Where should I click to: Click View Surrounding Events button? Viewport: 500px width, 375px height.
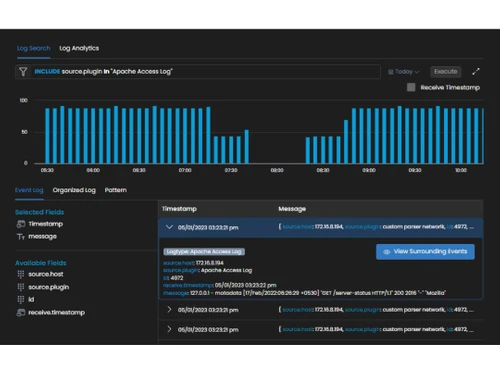click(425, 252)
